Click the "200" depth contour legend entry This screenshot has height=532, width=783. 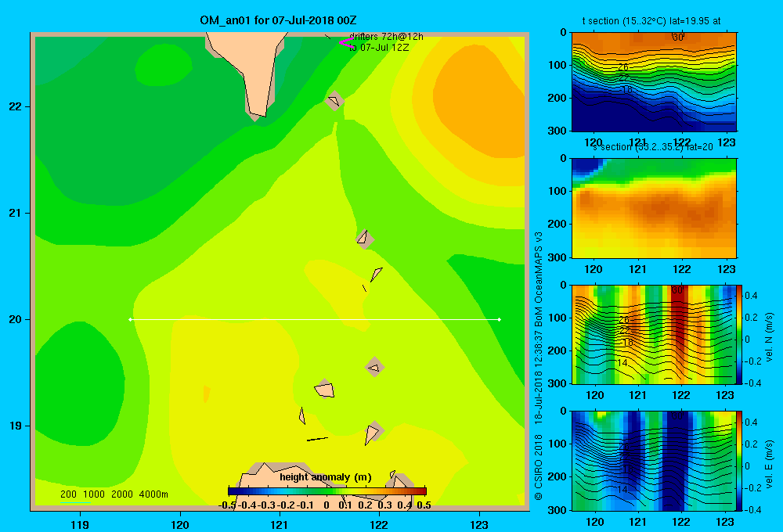point(68,494)
